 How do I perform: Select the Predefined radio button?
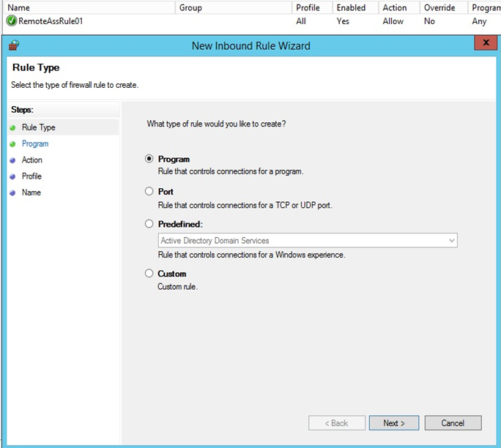pos(149,224)
